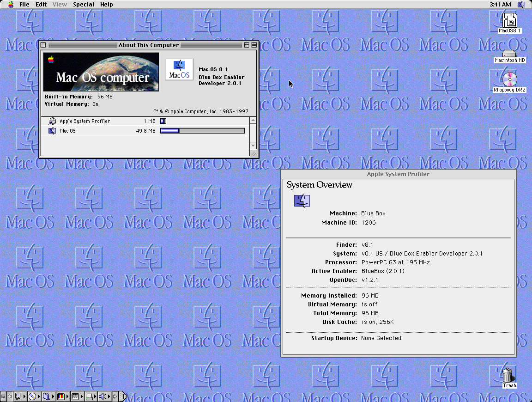Open the File Sharing folder control strip module

[46, 396]
